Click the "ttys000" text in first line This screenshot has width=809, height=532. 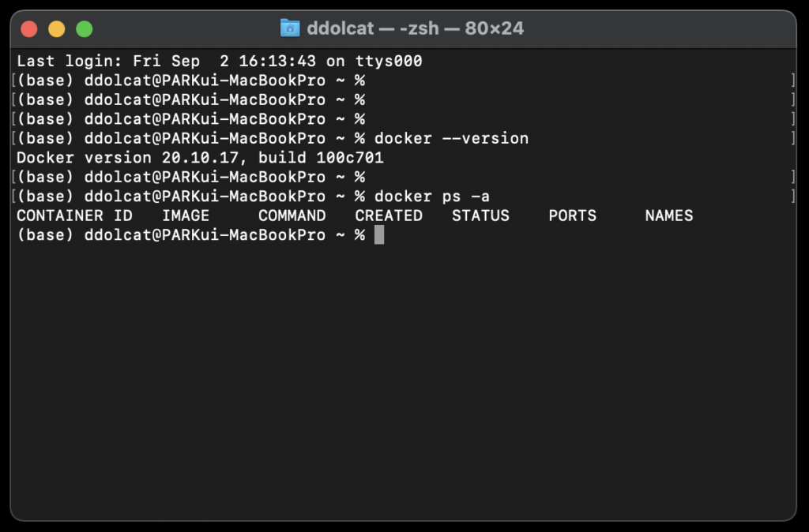point(389,61)
